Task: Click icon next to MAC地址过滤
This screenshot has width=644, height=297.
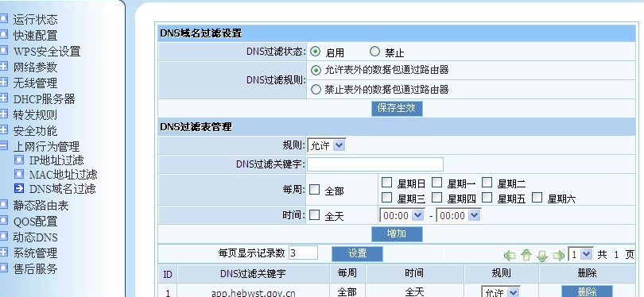Action: point(19,174)
